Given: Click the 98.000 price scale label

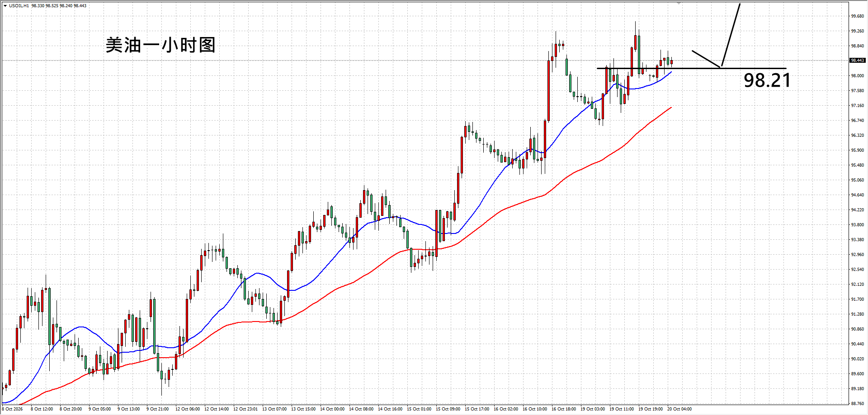Looking at the screenshot, I should pos(858,76).
